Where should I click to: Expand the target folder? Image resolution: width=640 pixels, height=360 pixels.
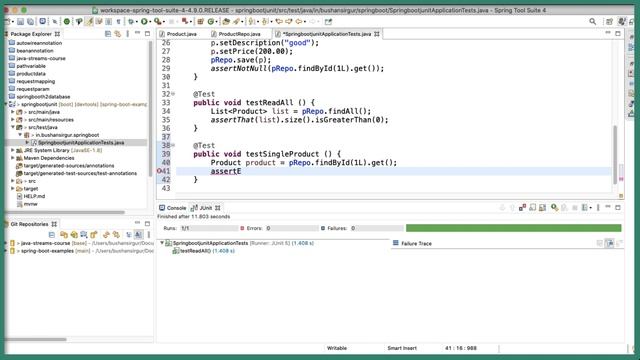click(x=13, y=189)
